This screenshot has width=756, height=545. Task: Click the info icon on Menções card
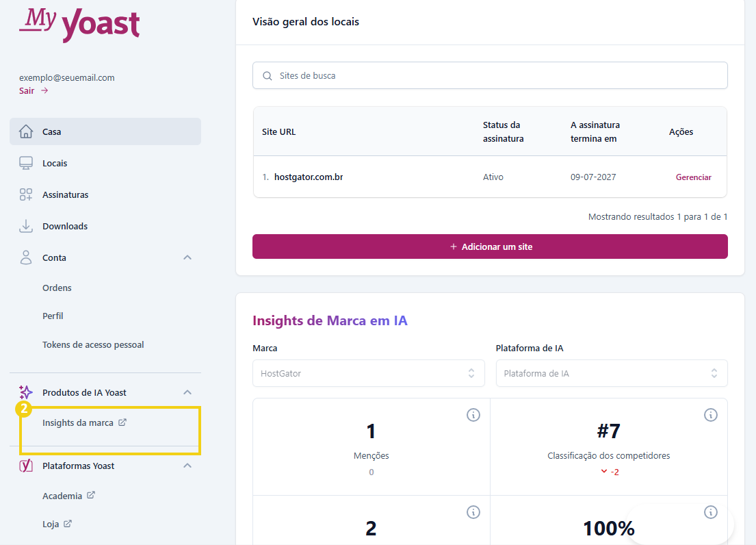pyautogui.click(x=473, y=415)
